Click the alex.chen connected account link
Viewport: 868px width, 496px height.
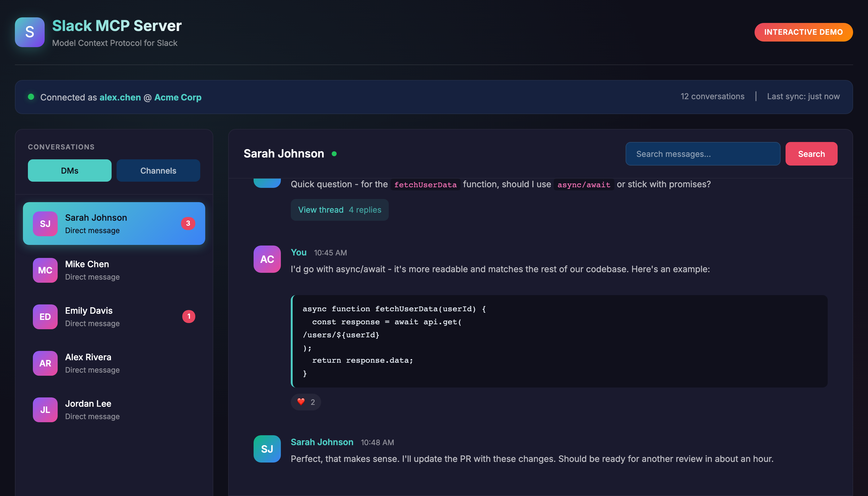pyautogui.click(x=120, y=97)
